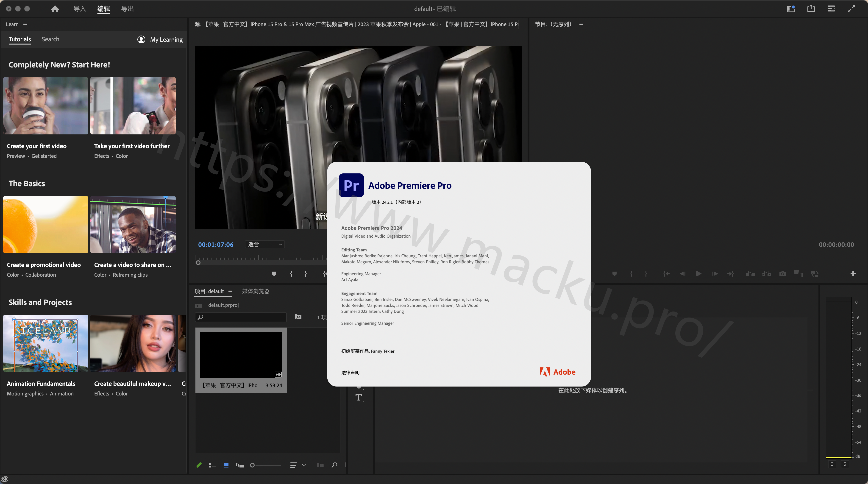Adjust the thumbnail size zoom slider
The image size is (868, 484).
(266, 465)
